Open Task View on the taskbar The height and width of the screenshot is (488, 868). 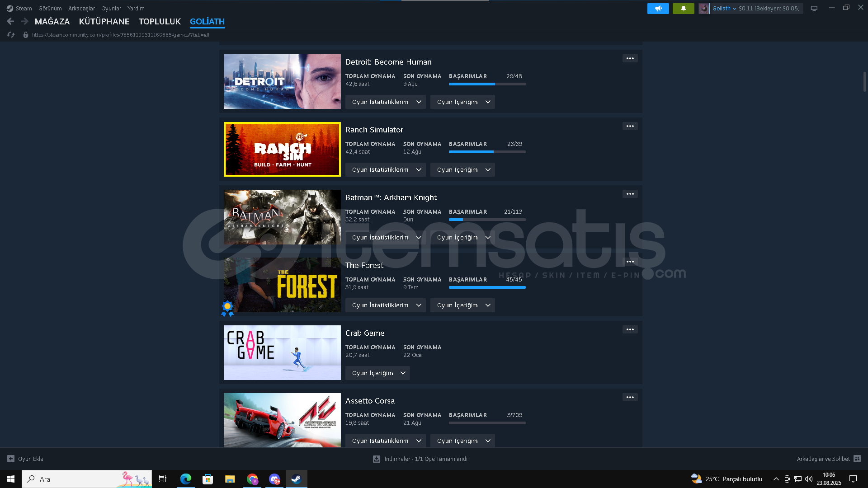coord(163,479)
